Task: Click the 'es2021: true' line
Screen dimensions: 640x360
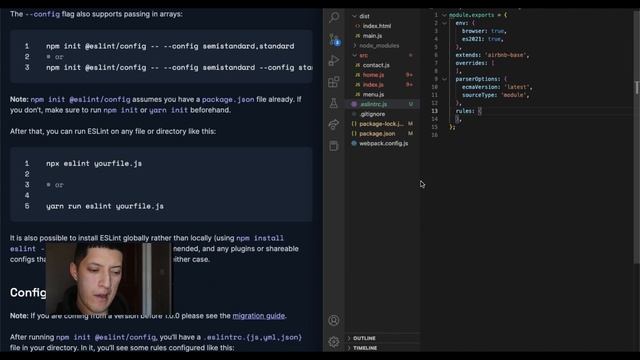Action: click(482, 39)
